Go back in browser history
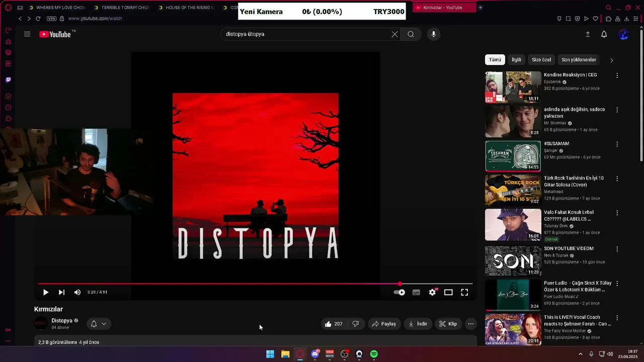 point(20,19)
